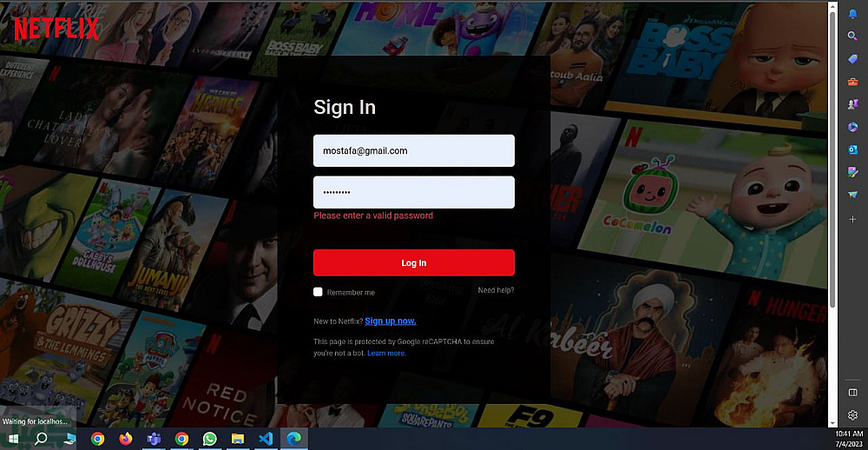
Task: Follow the Sign up now link
Action: point(391,321)
